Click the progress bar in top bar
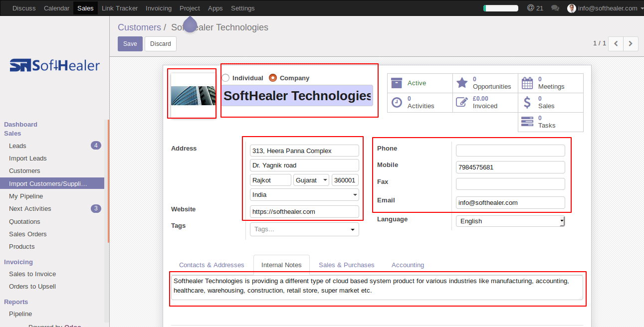 tap(501, 8)
